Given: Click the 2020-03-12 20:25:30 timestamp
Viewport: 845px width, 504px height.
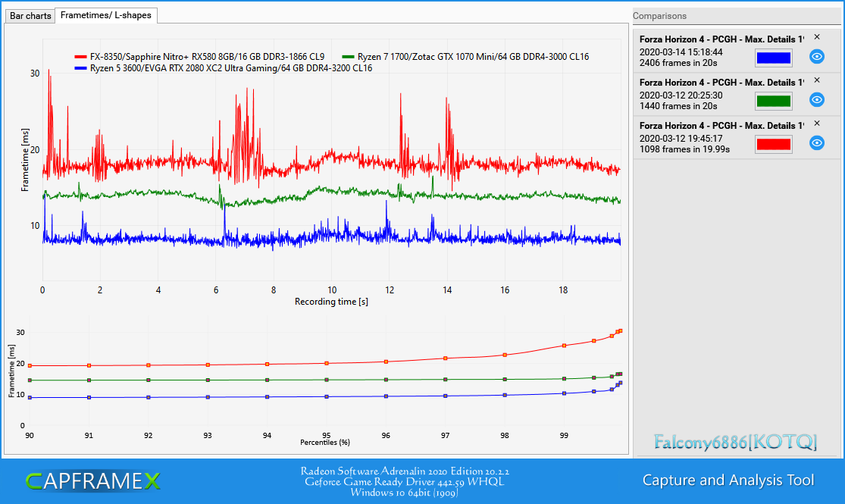Looking at the screenshot, I should tap(681, 95).
